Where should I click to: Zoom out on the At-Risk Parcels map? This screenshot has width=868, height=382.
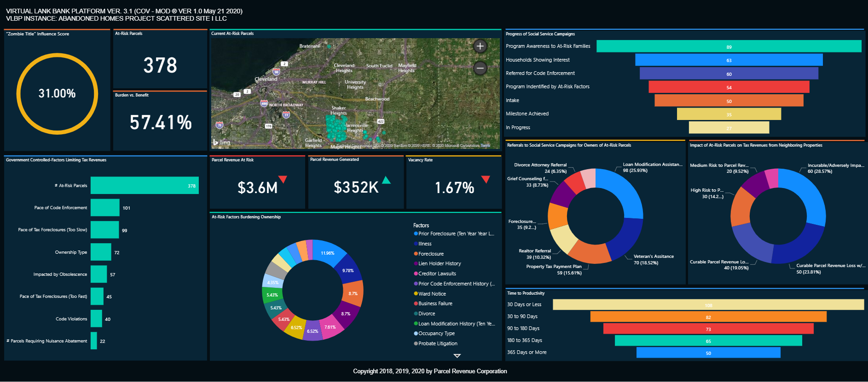480,68
